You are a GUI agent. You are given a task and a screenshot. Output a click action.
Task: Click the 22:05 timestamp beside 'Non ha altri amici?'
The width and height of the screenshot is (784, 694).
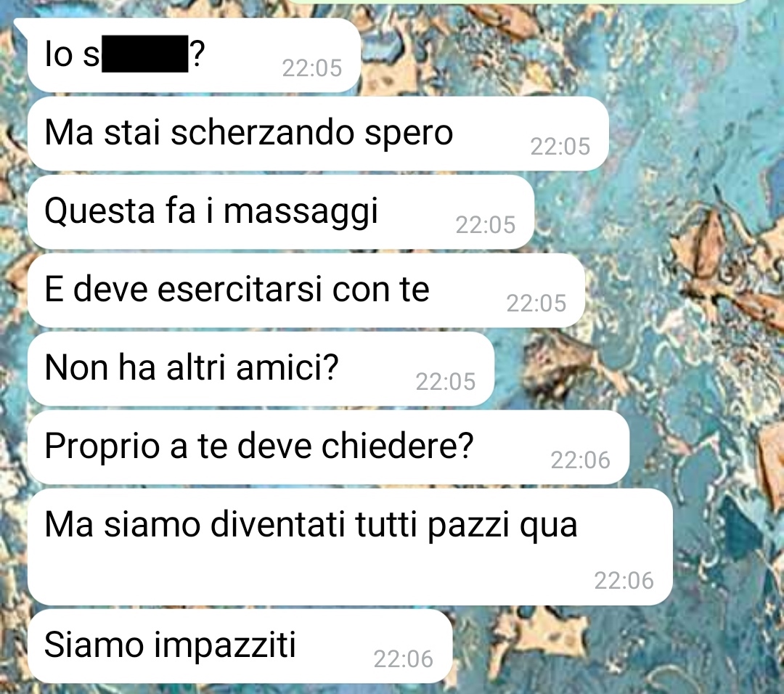(446, 382)
